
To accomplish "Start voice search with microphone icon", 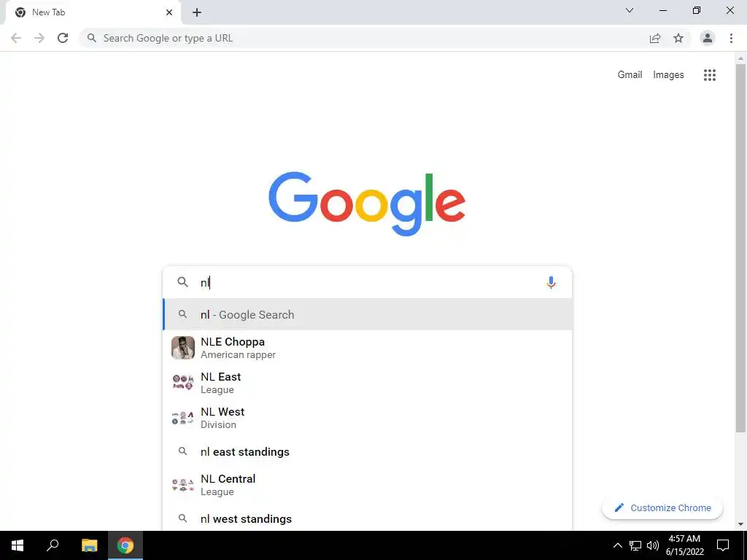I will pos(551,283).
